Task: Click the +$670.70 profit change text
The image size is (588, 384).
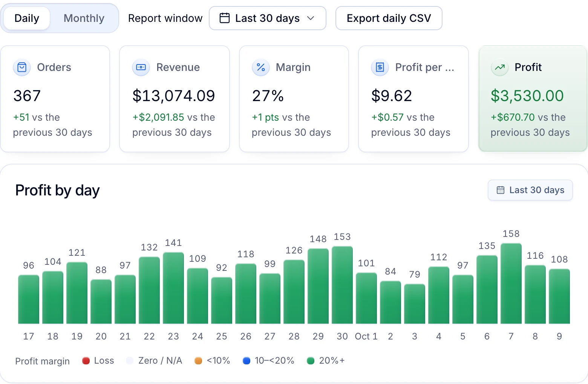Action: click(x=513, y=117)
